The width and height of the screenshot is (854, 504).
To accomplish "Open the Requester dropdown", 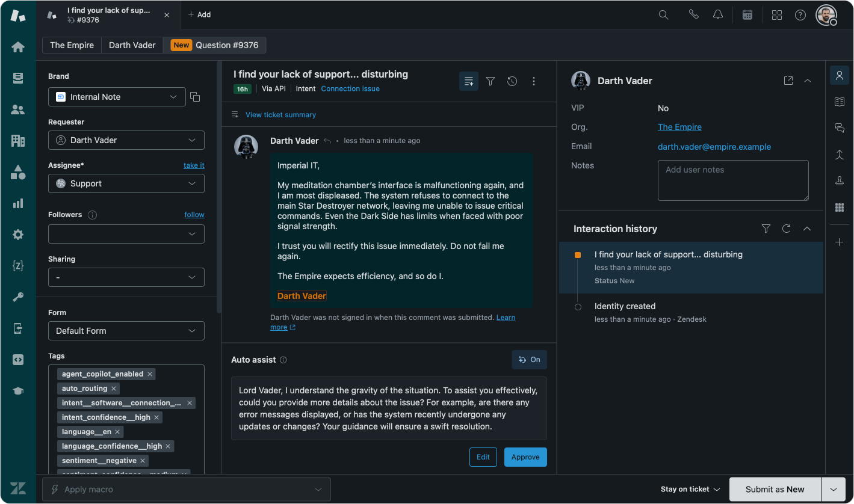I will point(126,140).
